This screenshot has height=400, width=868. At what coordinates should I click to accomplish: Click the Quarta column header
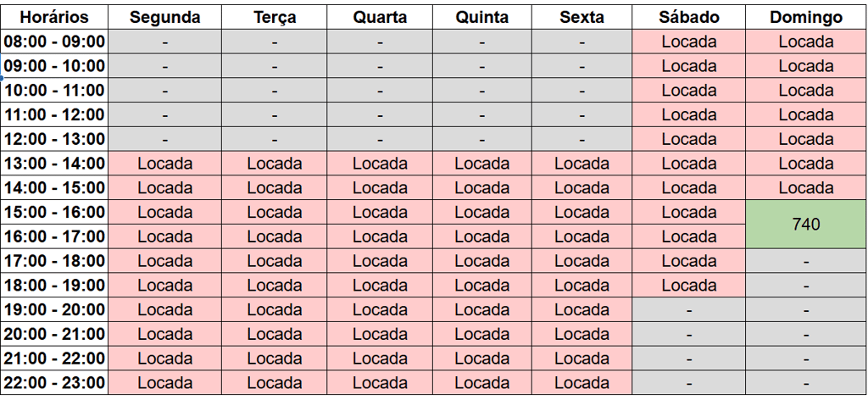pos(380,17)
